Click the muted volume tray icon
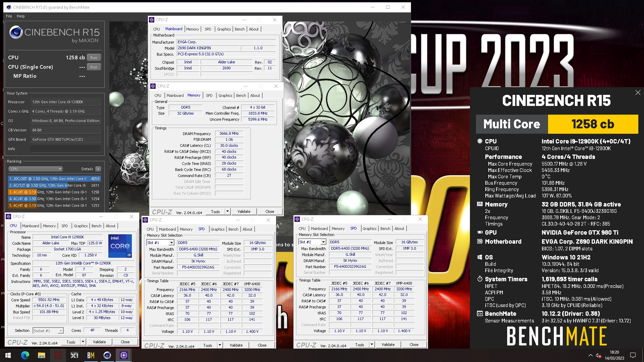 click(x=598, y=355)
